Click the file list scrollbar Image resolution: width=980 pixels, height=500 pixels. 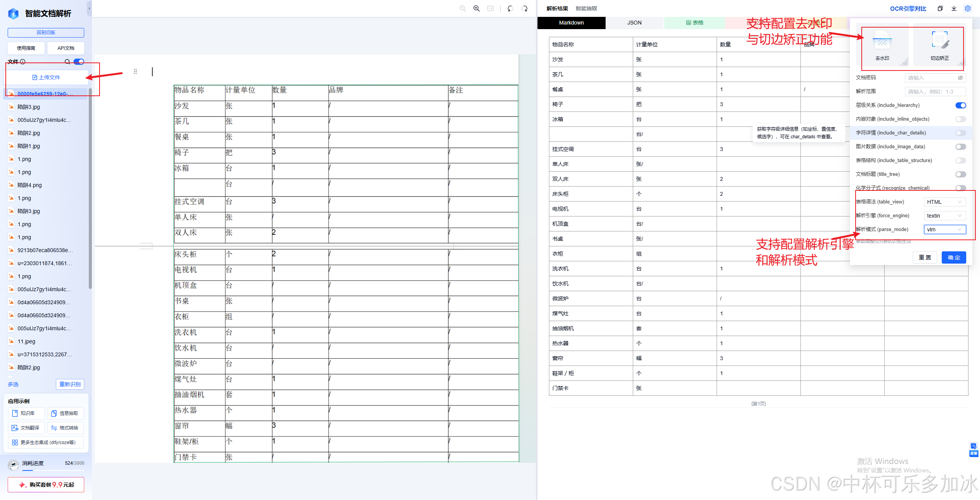90,188
